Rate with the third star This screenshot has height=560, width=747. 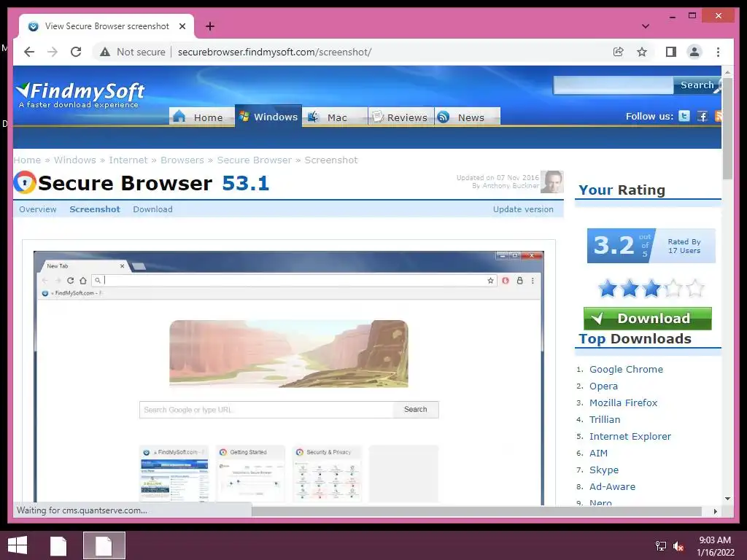651,288
